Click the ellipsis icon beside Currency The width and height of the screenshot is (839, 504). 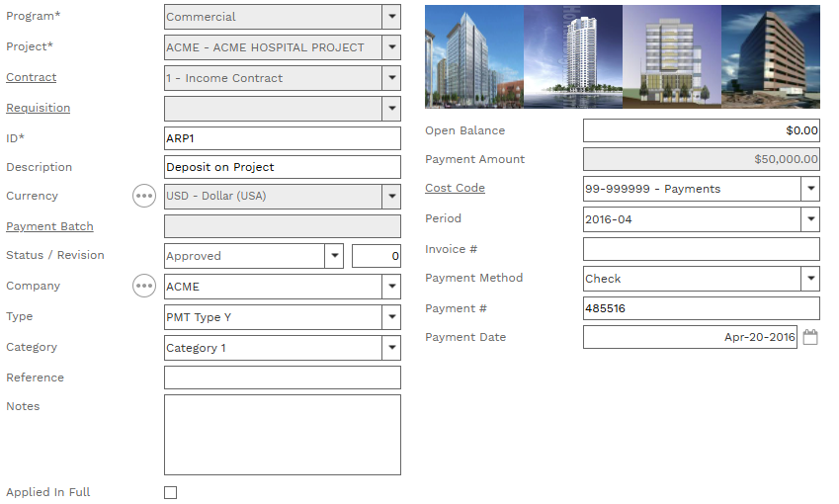[144, 196]
